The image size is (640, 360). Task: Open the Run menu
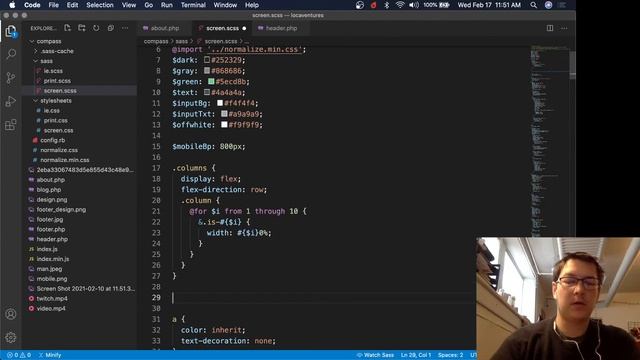coord(167,5)
